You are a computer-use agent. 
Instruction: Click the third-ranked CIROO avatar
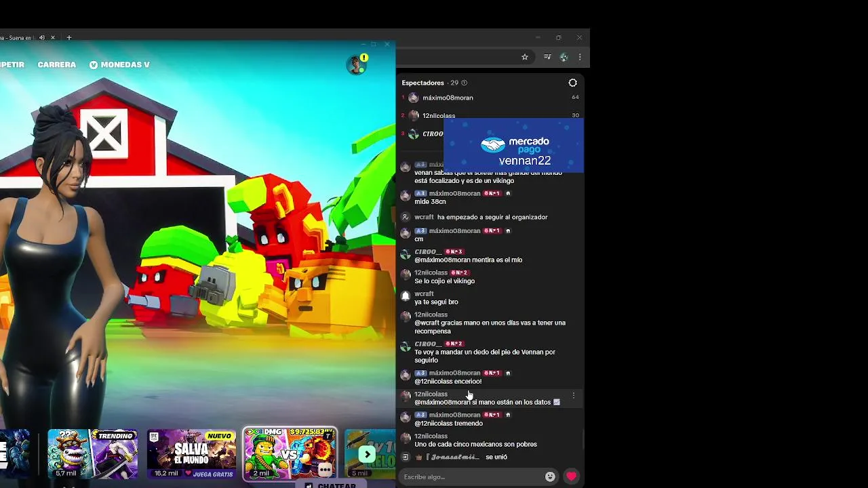point(413,134)
